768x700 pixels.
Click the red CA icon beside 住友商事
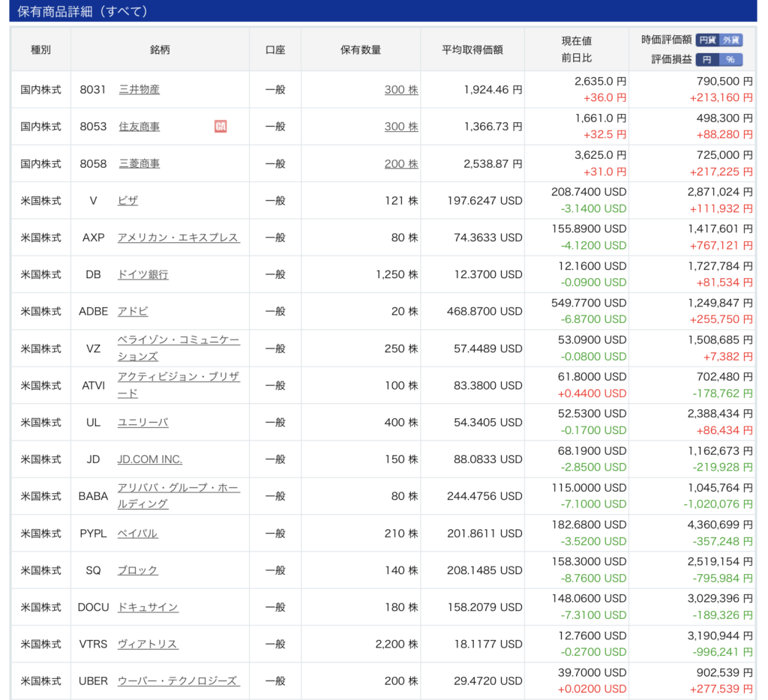(220, 127)
